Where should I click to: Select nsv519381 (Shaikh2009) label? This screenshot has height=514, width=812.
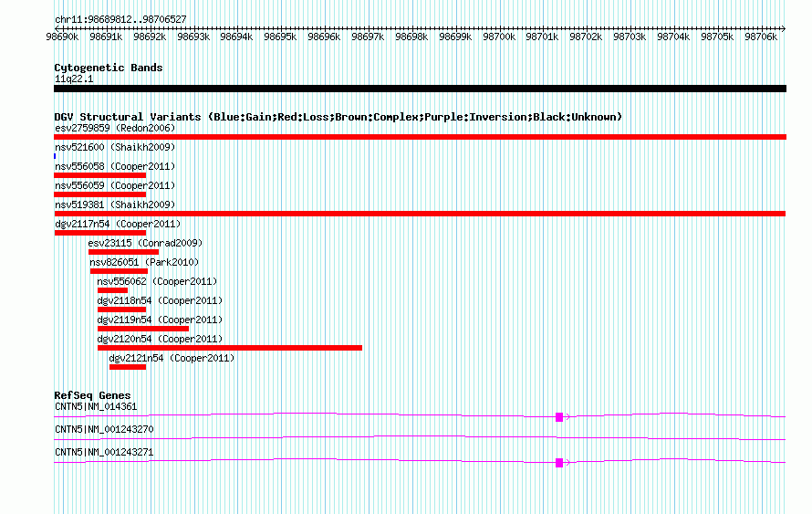(115, 205)
